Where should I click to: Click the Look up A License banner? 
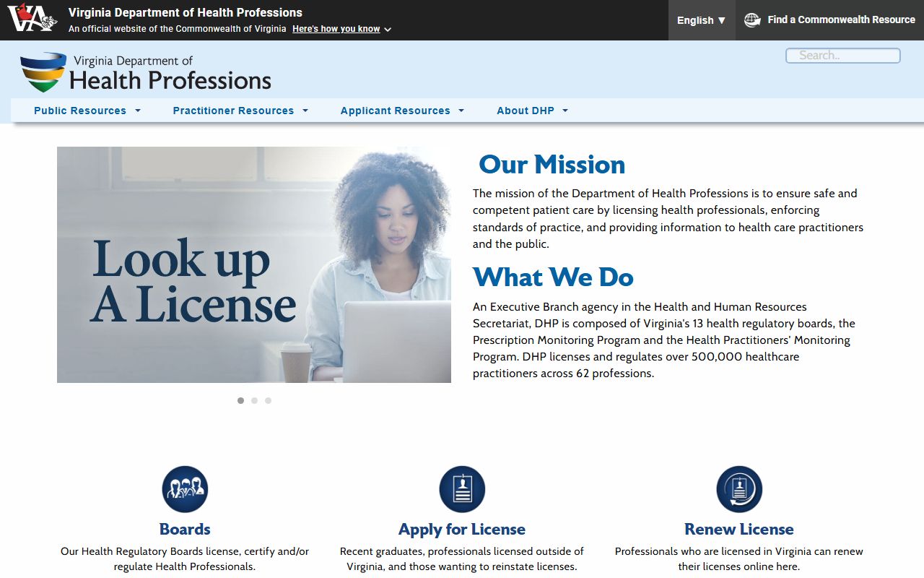click(x=254, y=264)
